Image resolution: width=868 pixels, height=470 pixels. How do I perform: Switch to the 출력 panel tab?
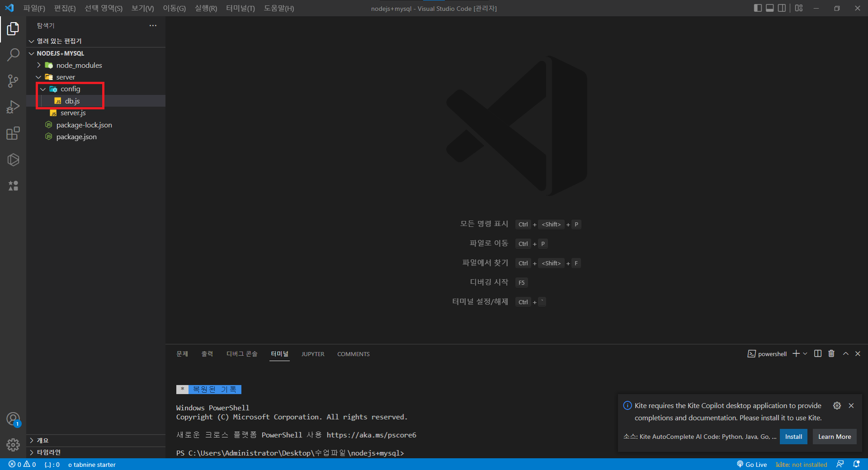207,354
